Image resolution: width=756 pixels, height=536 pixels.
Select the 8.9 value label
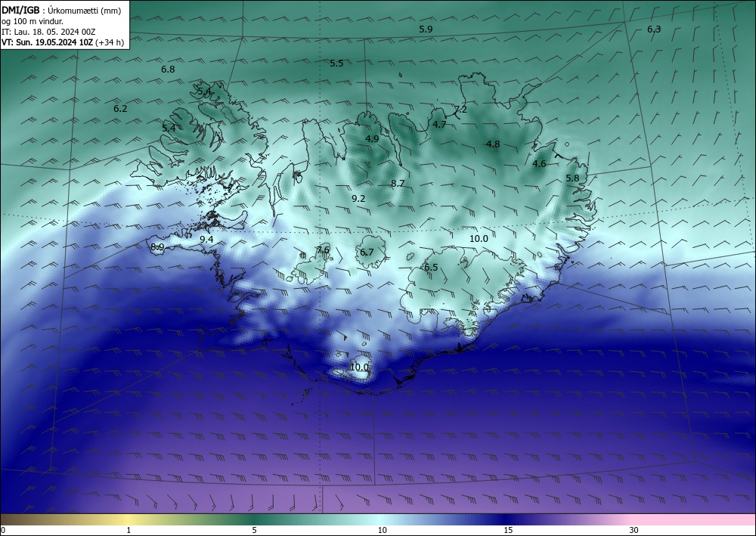coord(158,246)
